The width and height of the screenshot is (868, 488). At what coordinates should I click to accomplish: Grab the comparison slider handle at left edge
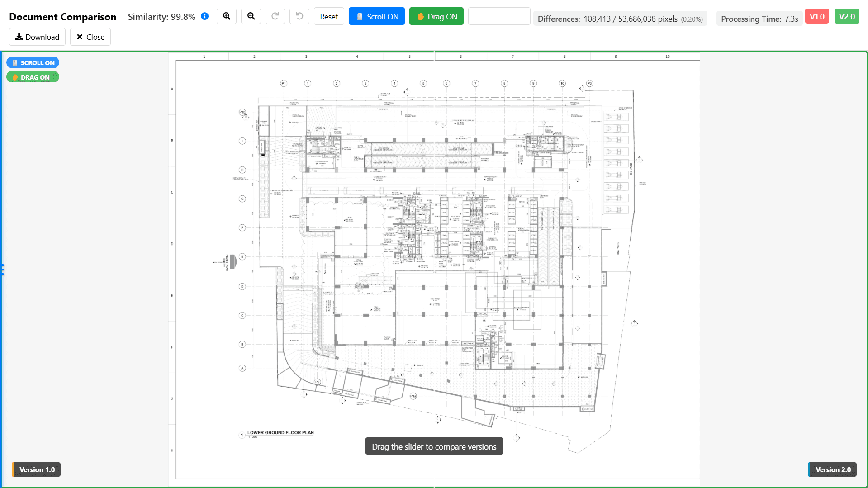pos(2,270)
